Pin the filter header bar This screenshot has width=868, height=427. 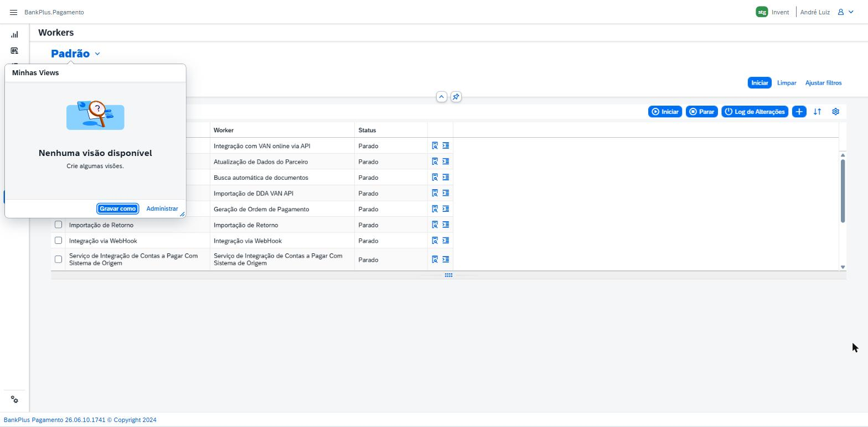point(456,97)
